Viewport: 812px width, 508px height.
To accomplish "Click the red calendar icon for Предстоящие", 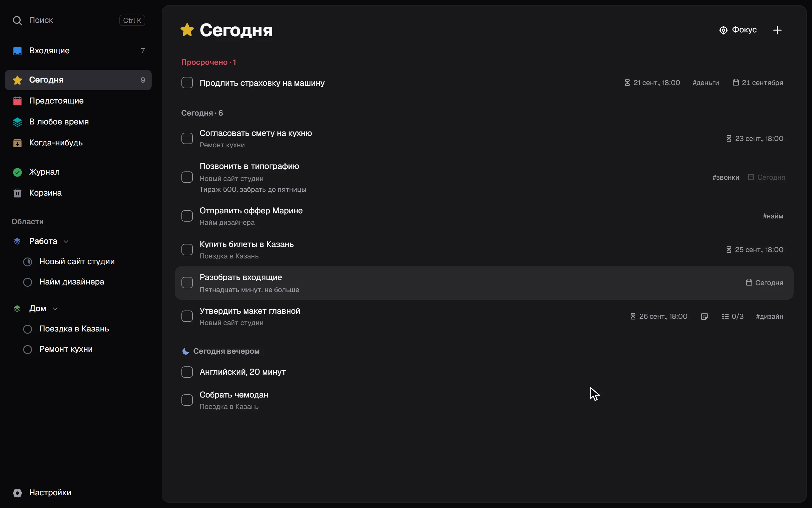I will pyautogui.click(x=17, y=101).
